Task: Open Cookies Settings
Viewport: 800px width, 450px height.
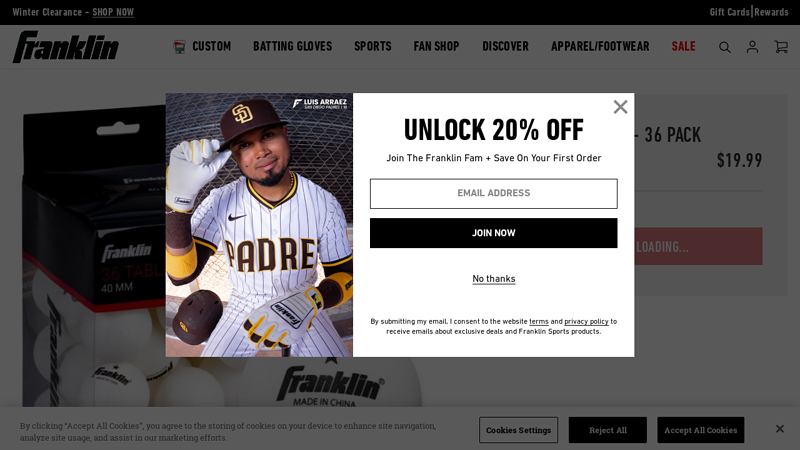Action: pos(518,430)
